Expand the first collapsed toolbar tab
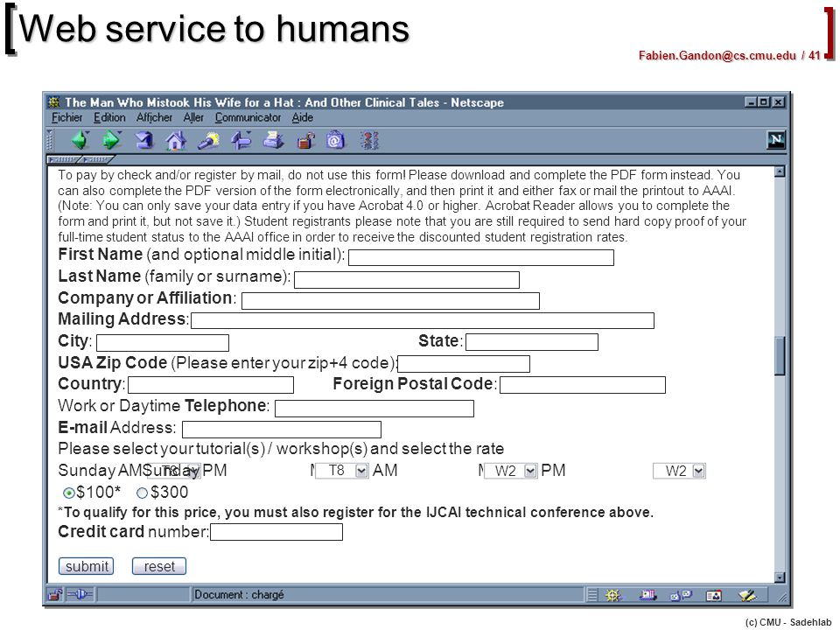The image size is (840, 630). pyautogui.click(x=64, y=159)
